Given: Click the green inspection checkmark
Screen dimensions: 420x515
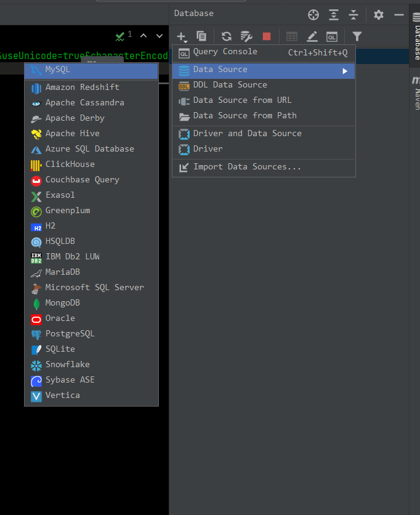Looking at the screenshot, I should coord(120,36).
